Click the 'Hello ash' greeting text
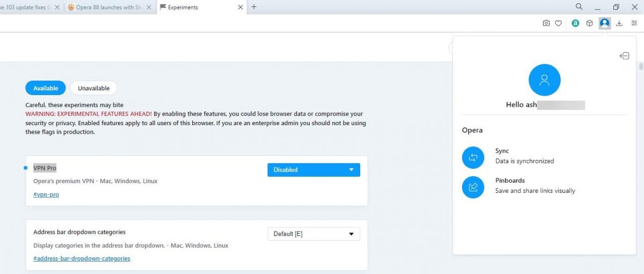 click(521, 105)
